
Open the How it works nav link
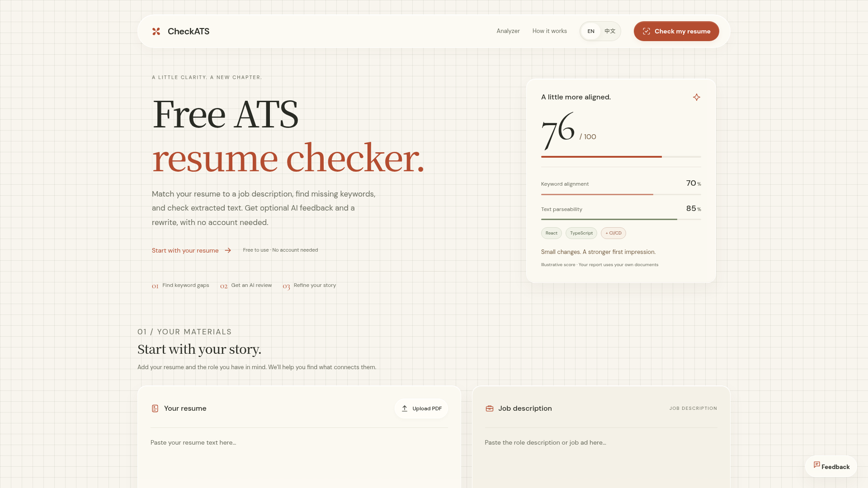click(550, 31)
